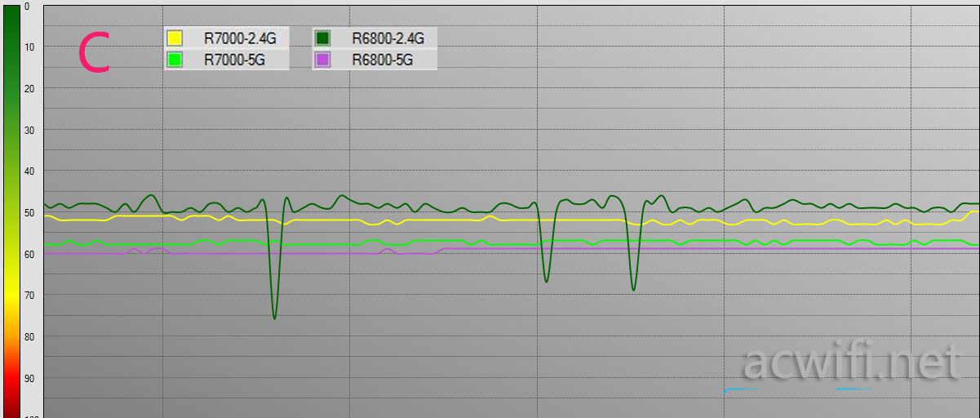
Task: Click the 20 value on signal axis
Action: 29,88
